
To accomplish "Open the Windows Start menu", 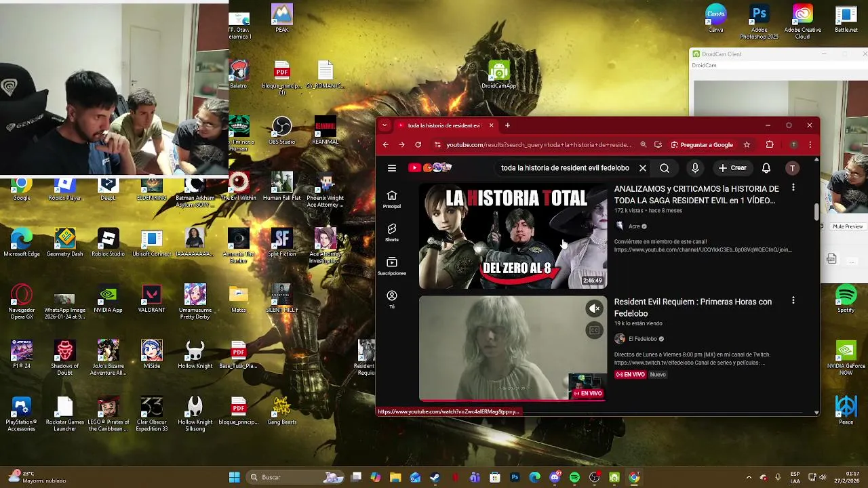I will (234, 477).
